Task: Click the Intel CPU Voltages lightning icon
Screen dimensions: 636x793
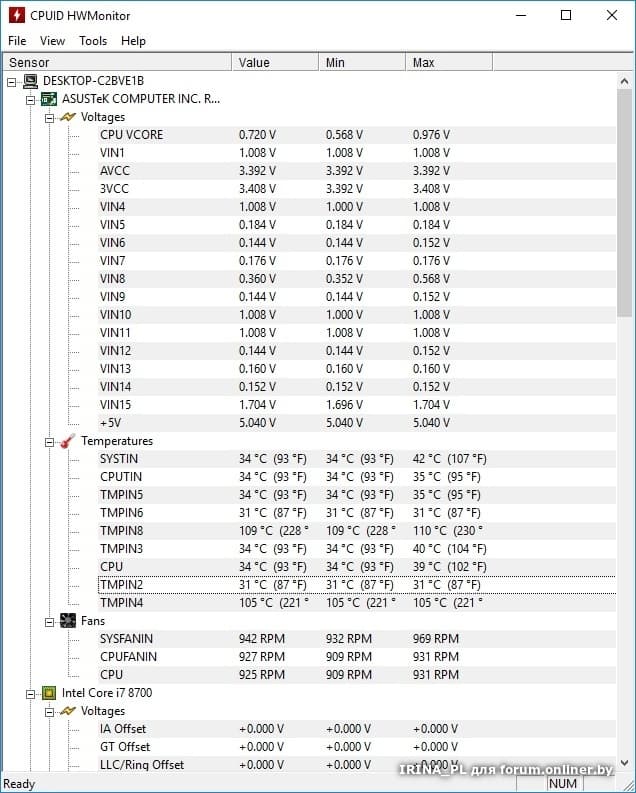Action: point(68,711)
